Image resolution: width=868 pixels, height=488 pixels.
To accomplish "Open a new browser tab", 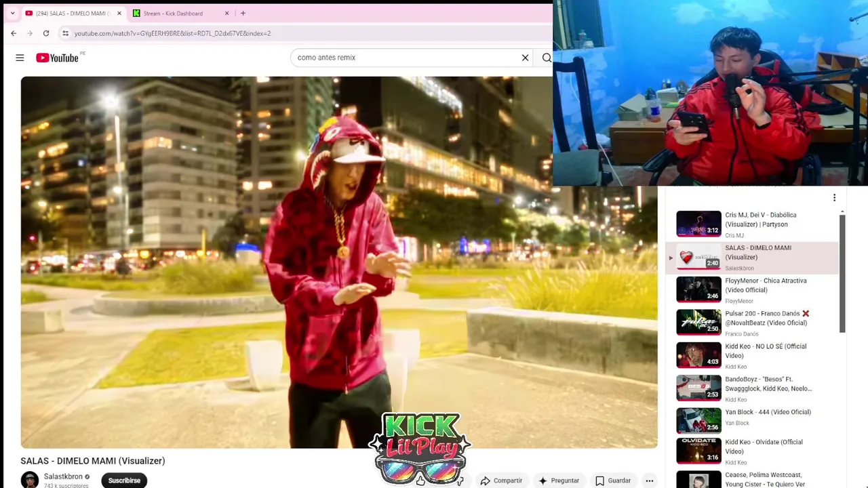I will [243, 13].
